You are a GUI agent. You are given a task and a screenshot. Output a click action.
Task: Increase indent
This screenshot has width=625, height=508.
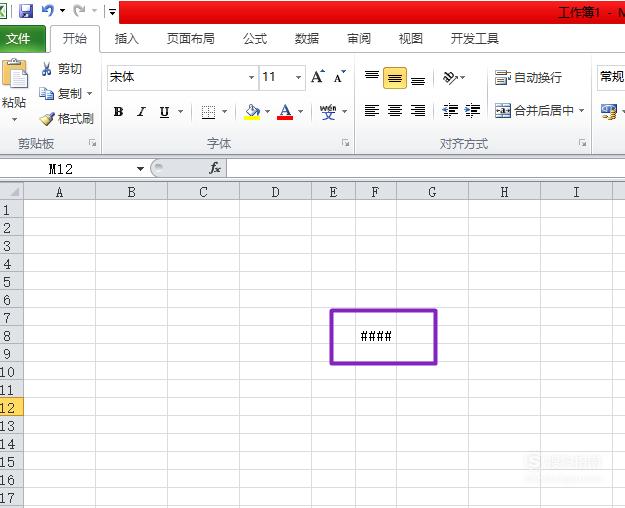pyautogui.click(x=473, y=110)
